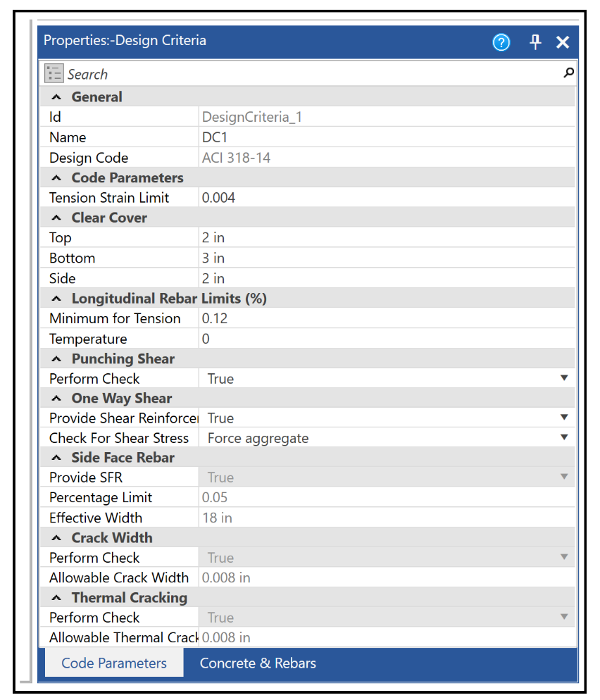600x700 pixels.
Task: Click the Effective Width value 18 in
Action: pyautogui.click(x=217, y=518)
